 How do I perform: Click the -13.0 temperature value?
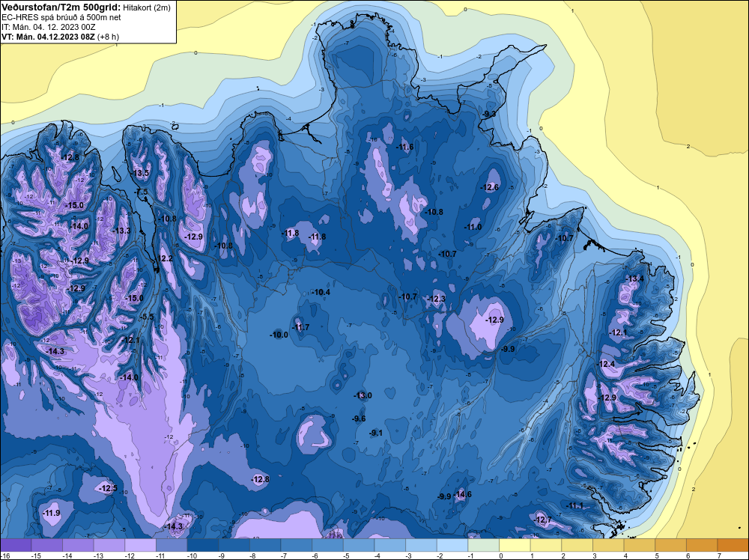coord(363,395)
